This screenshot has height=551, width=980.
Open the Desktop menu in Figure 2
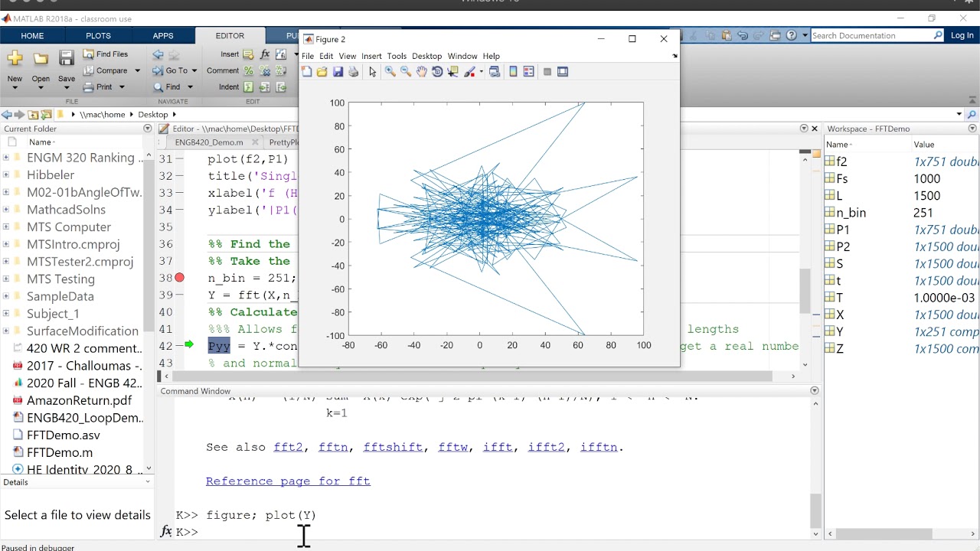coord(426,56)
